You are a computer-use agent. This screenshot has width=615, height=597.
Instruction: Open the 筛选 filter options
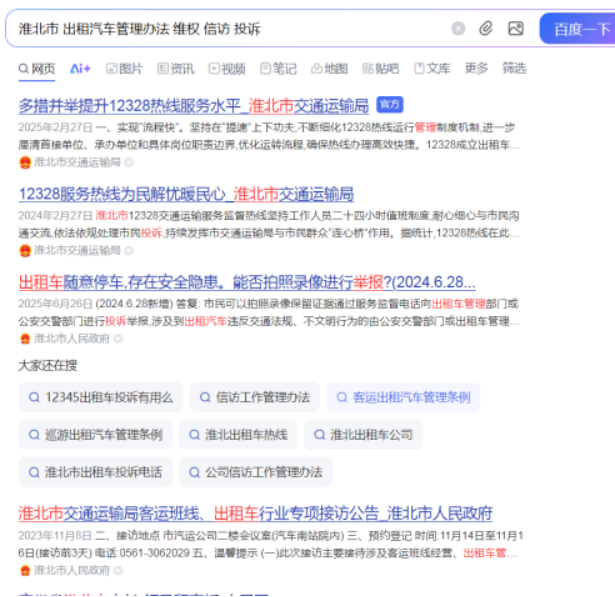pyautogui.click(x=514, y=68)
